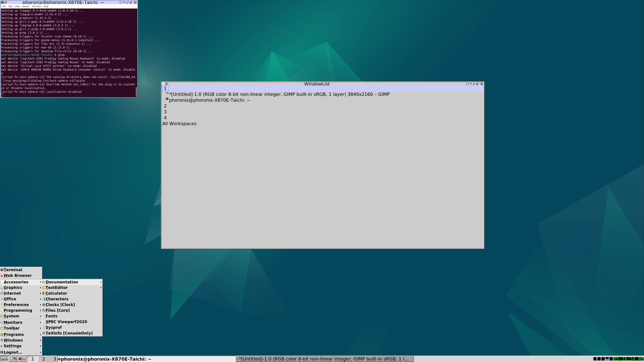Click Logout... in the start menu

[x=13, y=352]
